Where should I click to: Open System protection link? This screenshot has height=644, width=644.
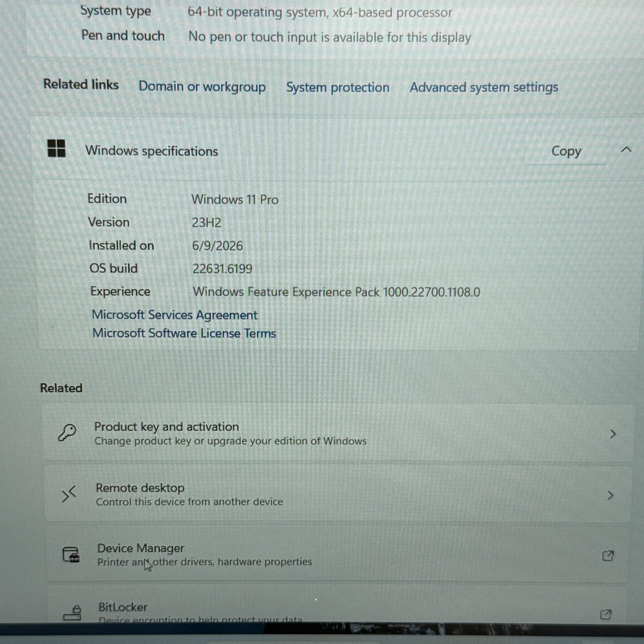pos(338,88)
